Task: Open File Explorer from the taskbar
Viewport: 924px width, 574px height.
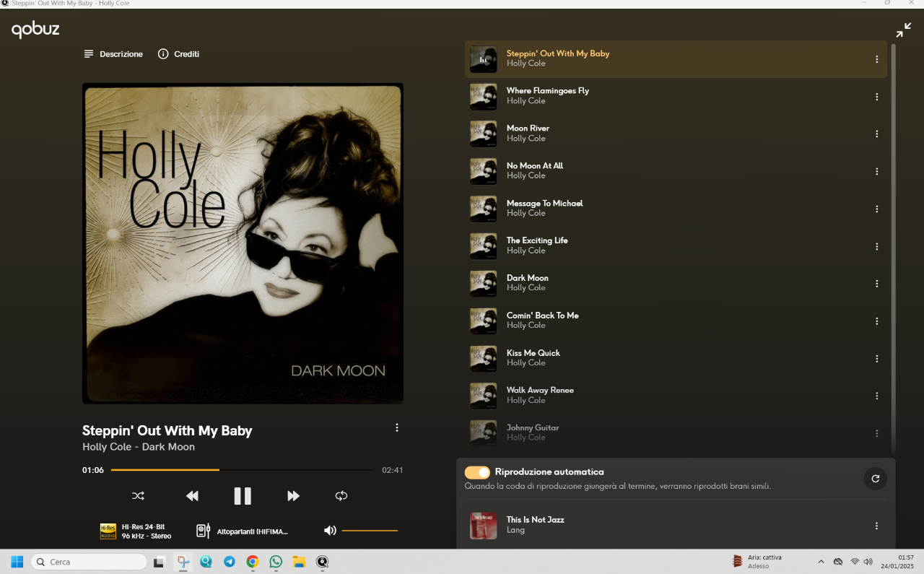Action: (x=299, y=562)
